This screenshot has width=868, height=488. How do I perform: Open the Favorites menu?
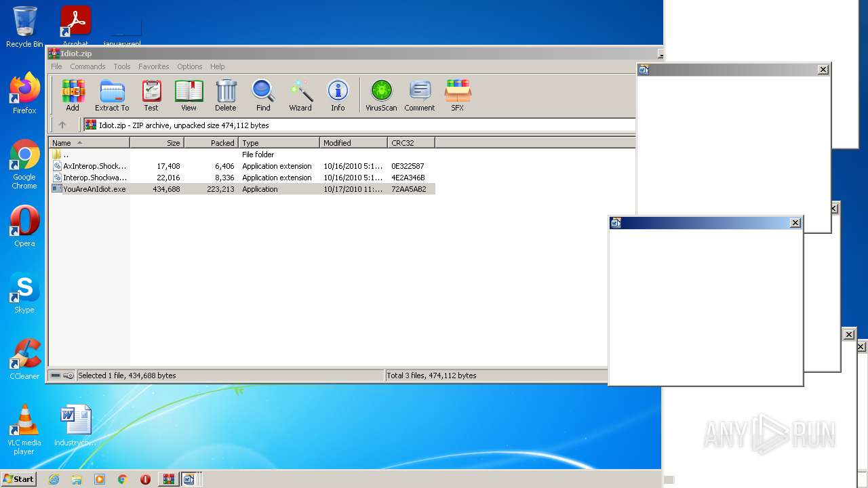[x=154, y=66]
